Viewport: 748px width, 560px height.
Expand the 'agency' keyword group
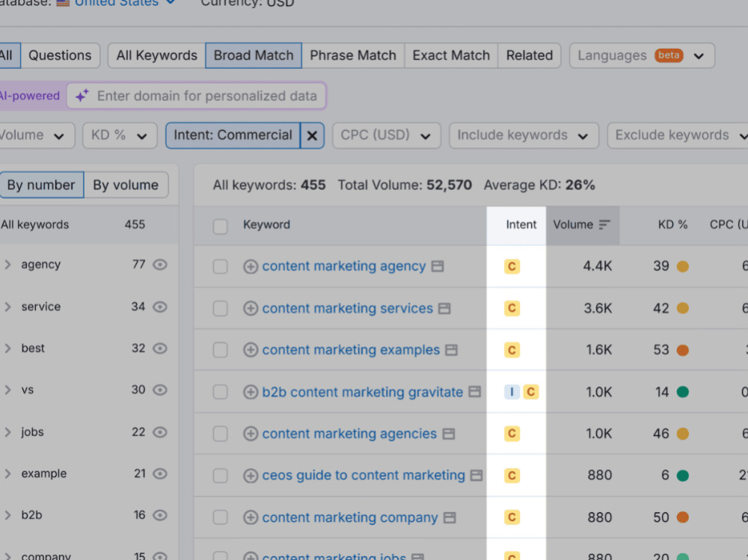[x=7, y=264]
